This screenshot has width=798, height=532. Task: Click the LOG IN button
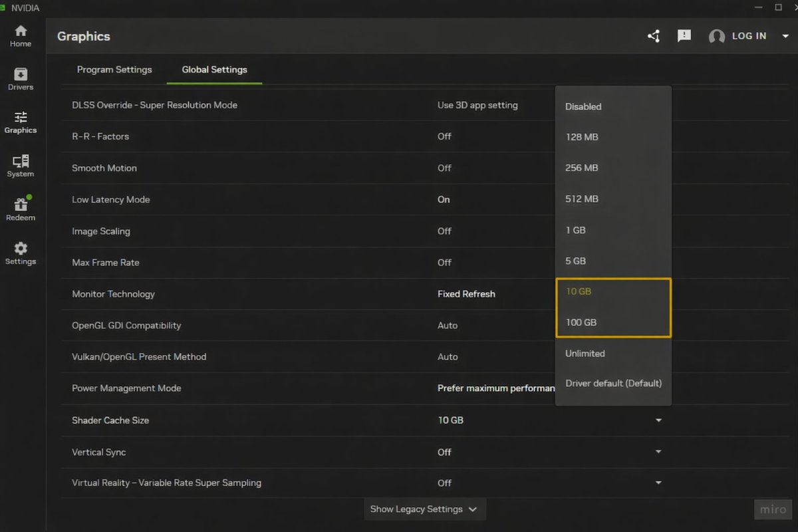click(749, 36)
